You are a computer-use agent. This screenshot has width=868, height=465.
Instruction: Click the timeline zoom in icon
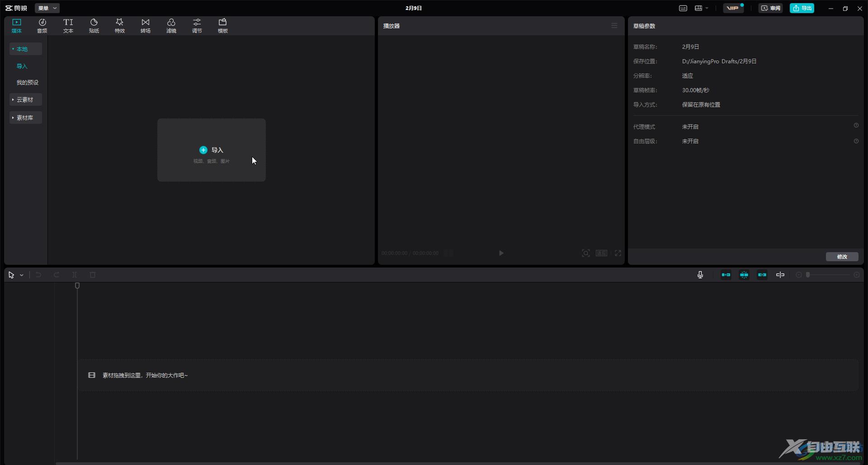(x=857, y=275)
